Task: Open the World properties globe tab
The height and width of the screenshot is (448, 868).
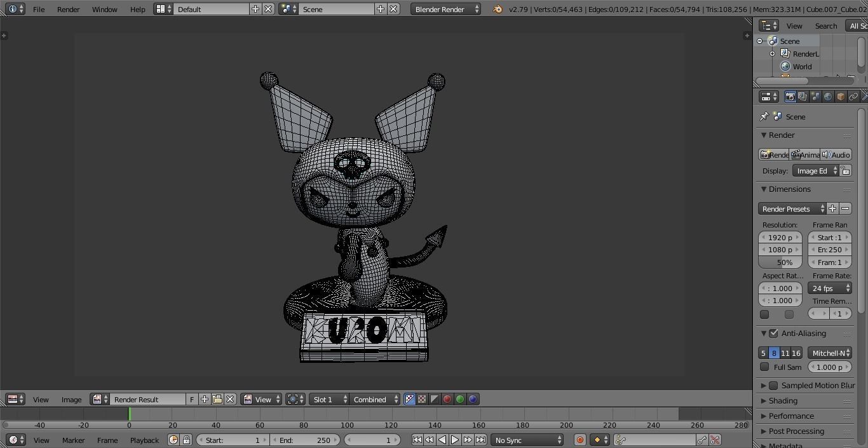Action: coord(828,97)
